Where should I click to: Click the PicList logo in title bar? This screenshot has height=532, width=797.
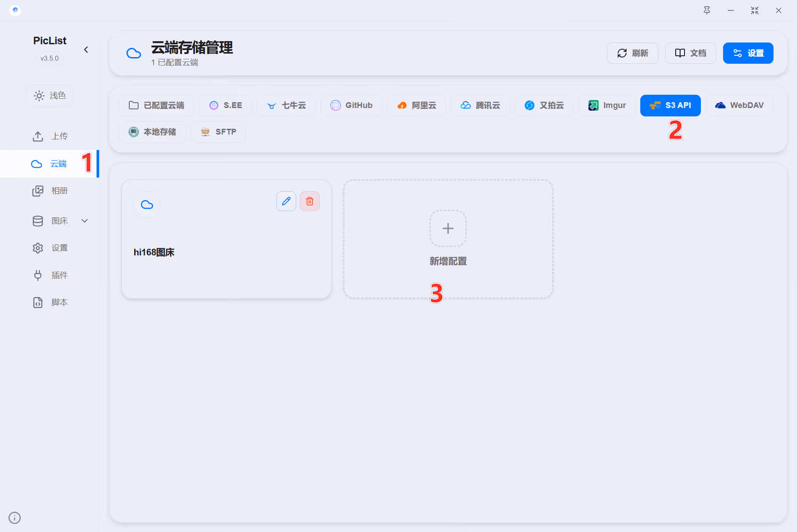15,10
